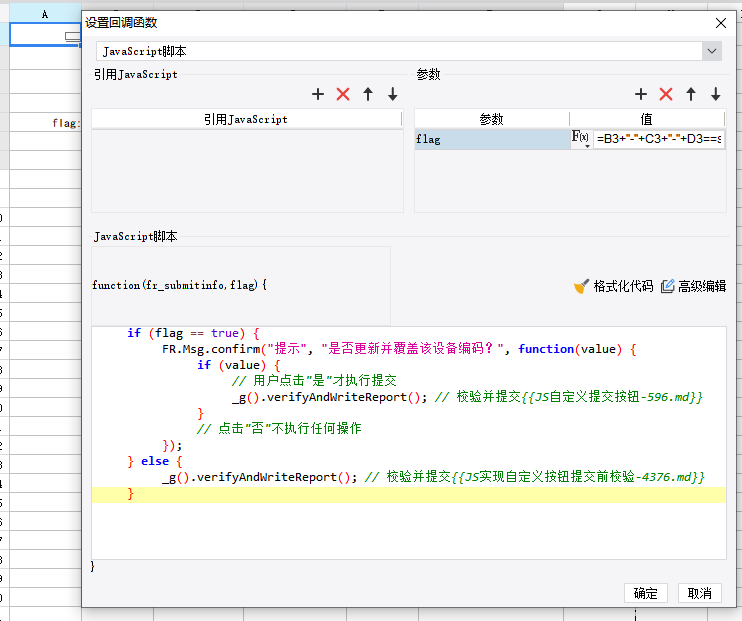Click the FR.Msg.confirm line in the editor

pos(399,349)
